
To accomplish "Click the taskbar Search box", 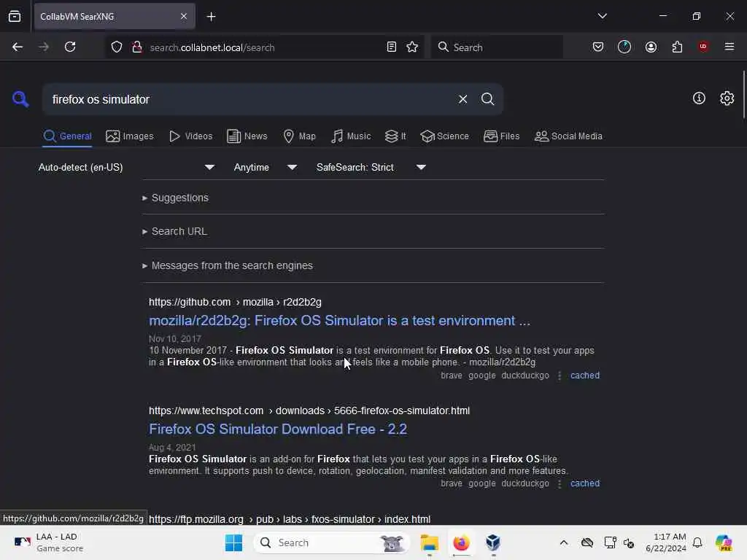I will [x=332, y=542].
